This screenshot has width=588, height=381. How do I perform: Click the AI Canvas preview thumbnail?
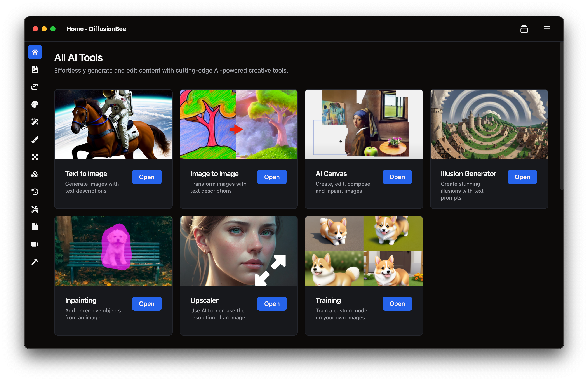364,125
